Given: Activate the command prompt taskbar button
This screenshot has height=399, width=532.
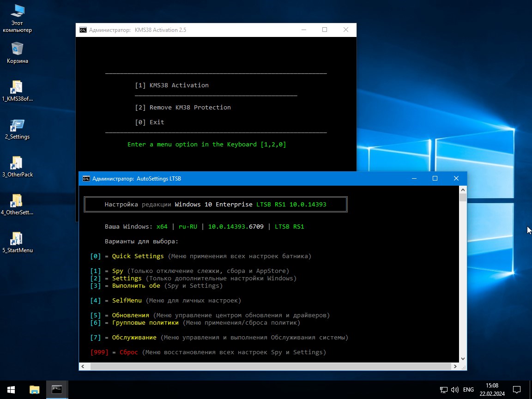Looking at the screenshot, I should [57, 389].
